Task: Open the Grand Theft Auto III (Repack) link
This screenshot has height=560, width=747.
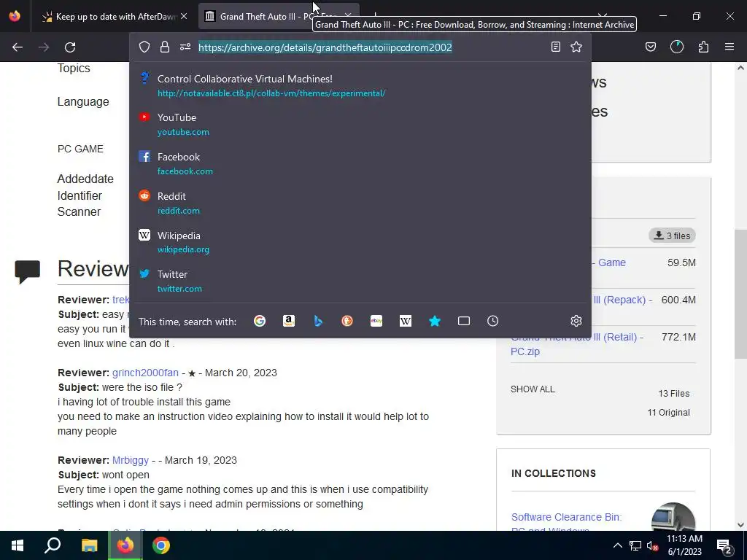Action: pyautogui.click(x=622, y=300)
